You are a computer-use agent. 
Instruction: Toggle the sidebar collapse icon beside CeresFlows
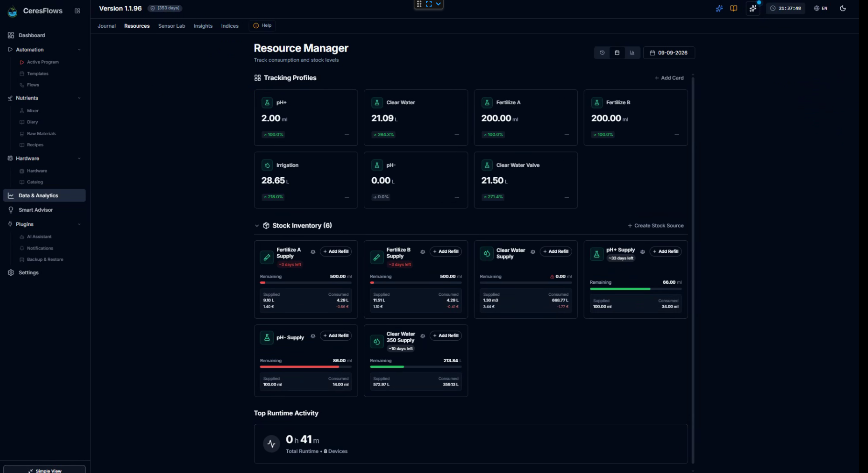(x=77, y=11)
